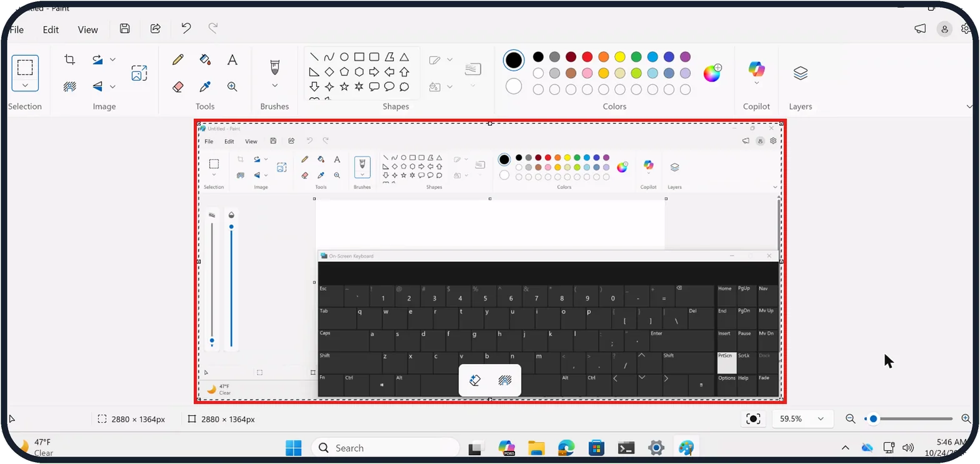The width and height of the screenshot is (980, 464).
Task: Activate the Text tool
Action: pos(232,60)
